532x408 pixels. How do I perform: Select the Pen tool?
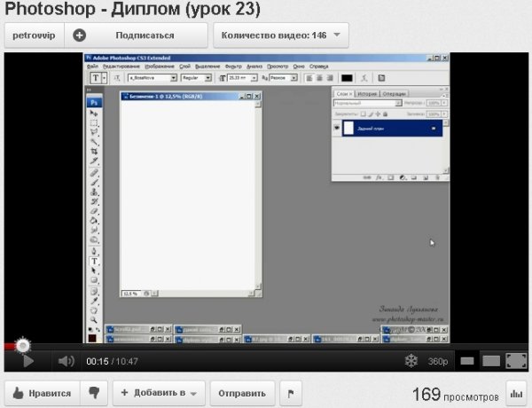click(94, 252)
